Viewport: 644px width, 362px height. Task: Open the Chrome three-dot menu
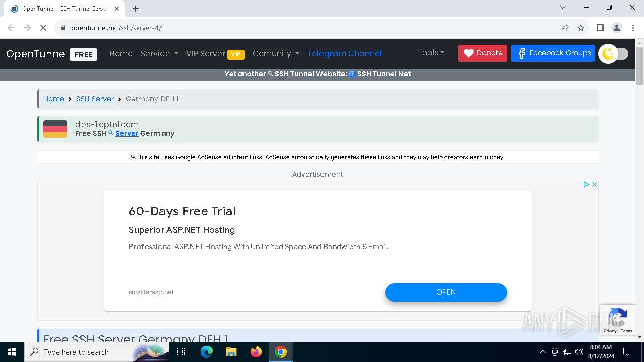tap(632, 28)
